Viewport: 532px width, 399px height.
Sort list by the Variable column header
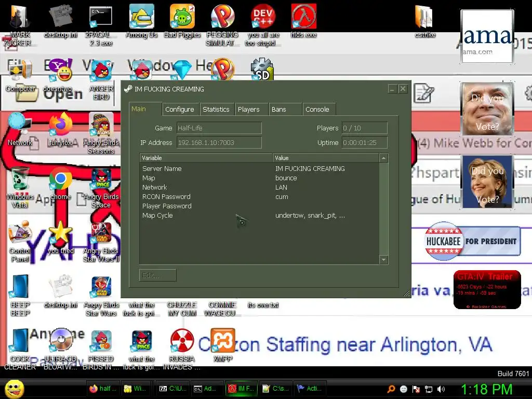(206, 158)
